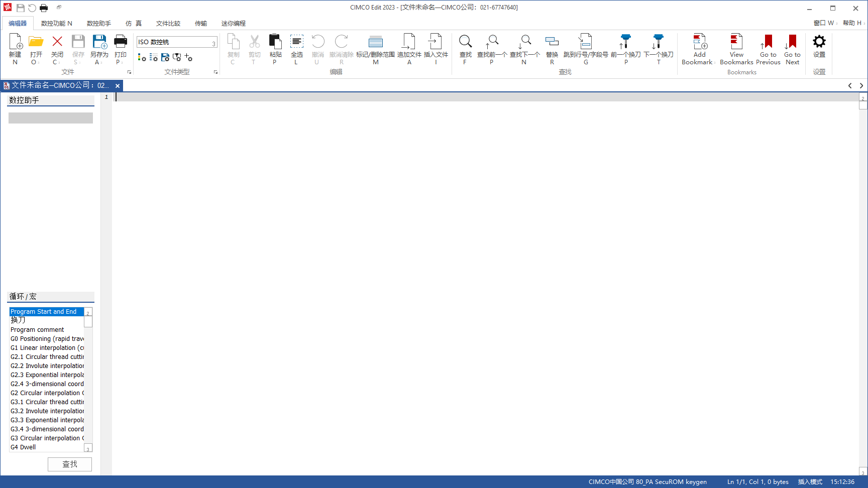Switch to the 编辑器 ribbon tab

point(18,24)
